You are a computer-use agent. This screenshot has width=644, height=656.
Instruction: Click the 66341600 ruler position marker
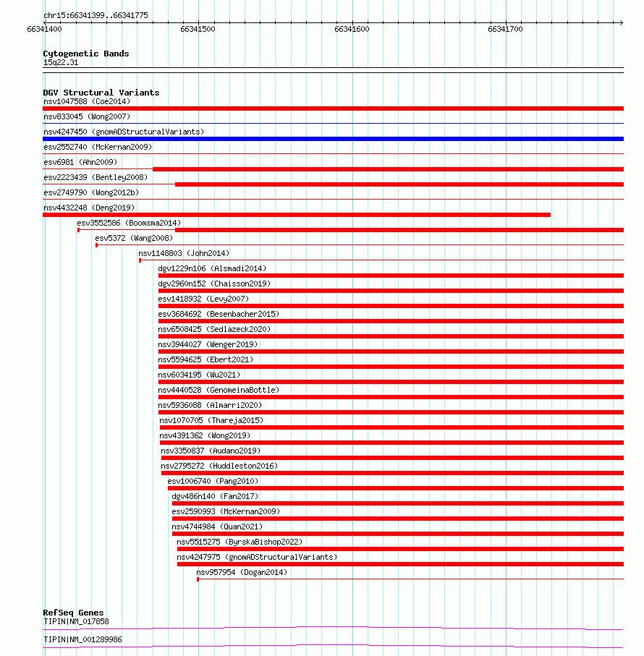(x=352, y=29)
